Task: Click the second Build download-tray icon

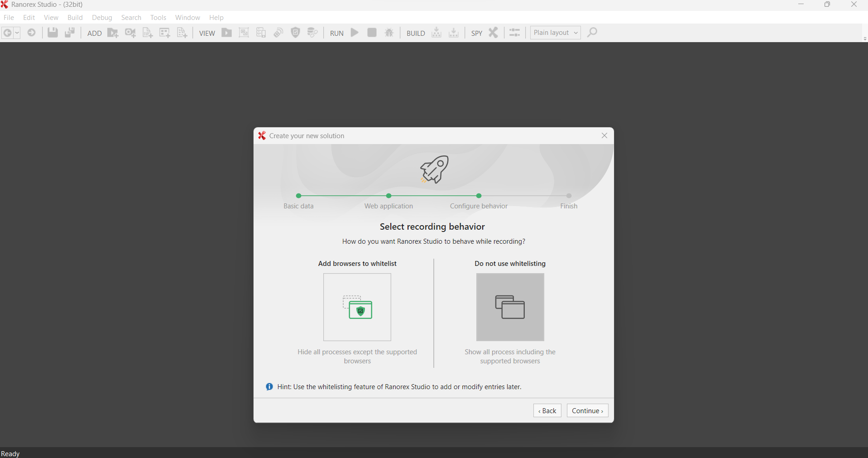Action: click(x=454, y=33)
